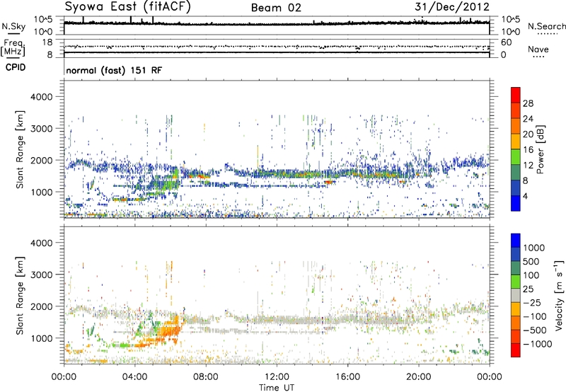The width and height of the screenshot is (566, 392).
Task: Click the '20:00' time axis tick label
Action: click(419, 377)
